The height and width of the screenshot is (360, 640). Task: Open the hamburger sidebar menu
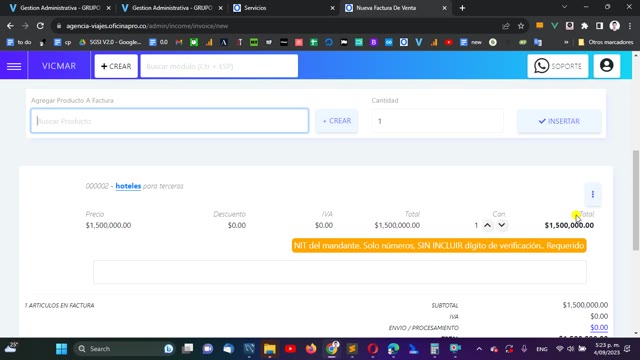pos(14,66)
